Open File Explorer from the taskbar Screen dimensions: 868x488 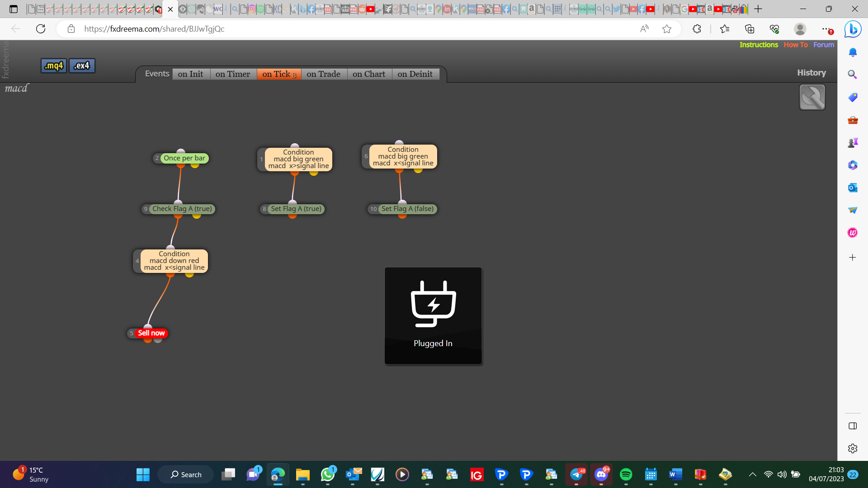pos(302,474)
